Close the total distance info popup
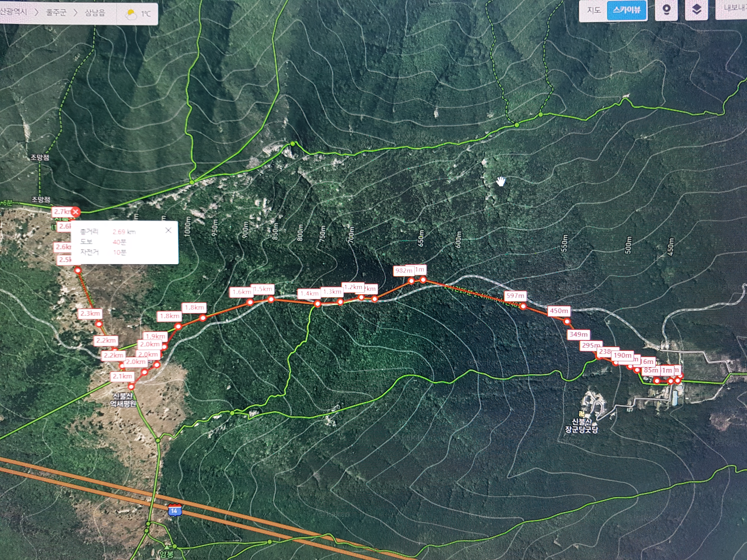 [168, 230]
